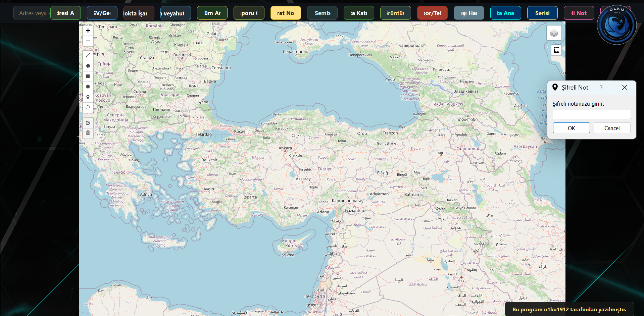The image size is (644, 316).
Task: Click the 'veyahut' button
Action: [176, 13]
